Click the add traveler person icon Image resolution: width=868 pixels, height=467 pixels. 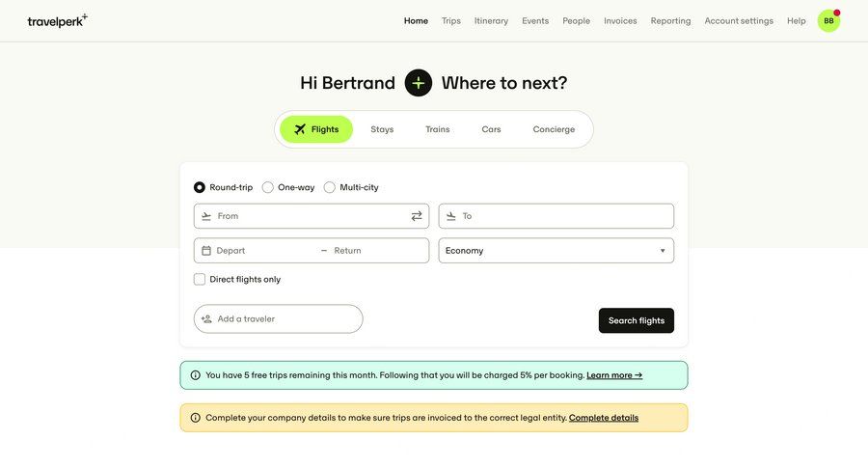206,319
